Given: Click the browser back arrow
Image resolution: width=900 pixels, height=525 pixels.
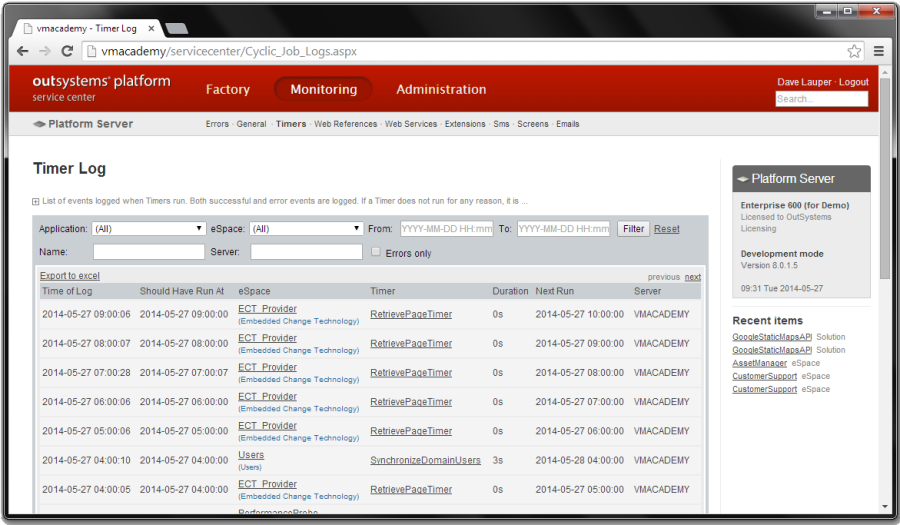Looking at the screenshot, I should point(23,51).
